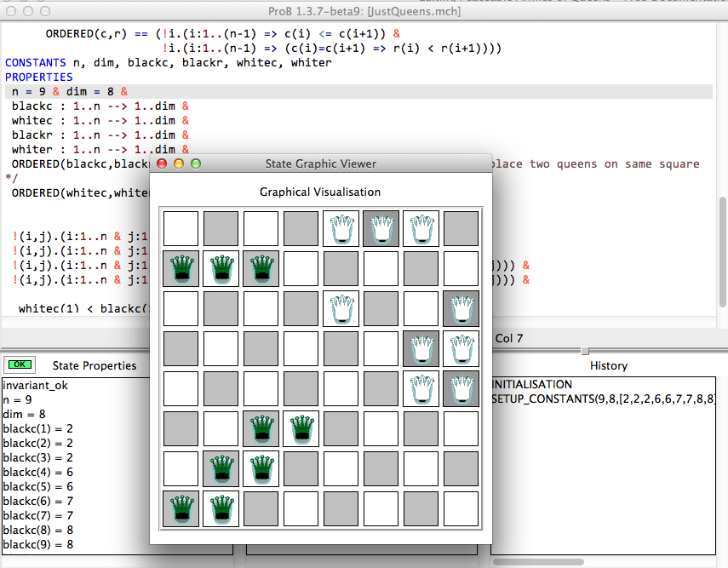This screenshot has height=568, width=728.
Task: Select the green queen at the far left of the second row
Action: [x=181, y=268]
